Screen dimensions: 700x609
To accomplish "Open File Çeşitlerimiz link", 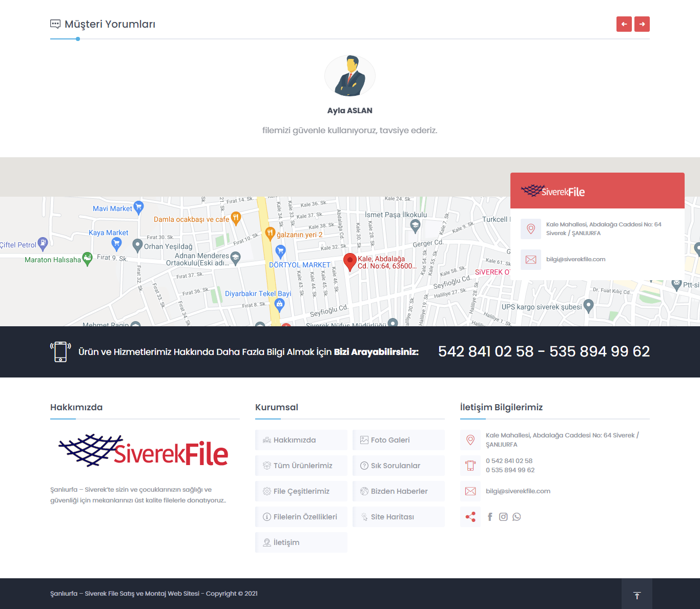I will click(x=301, y=491).
